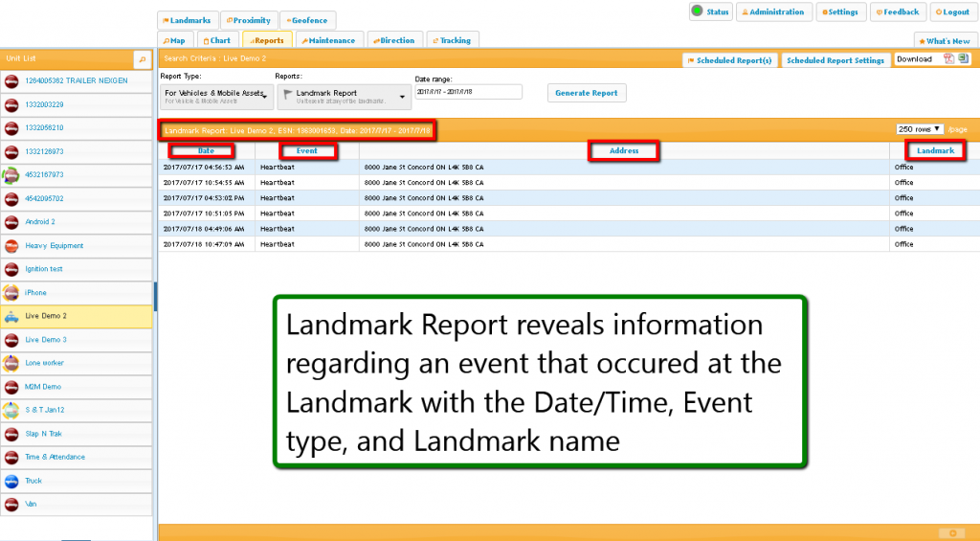
Task: Click the Android 2 unit icon
Action: click(11, 222)
